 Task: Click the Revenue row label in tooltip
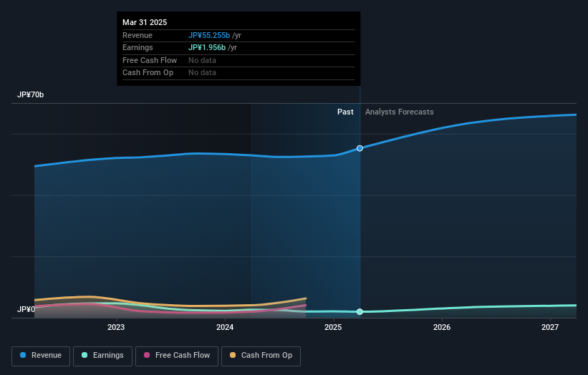point(138,35)
